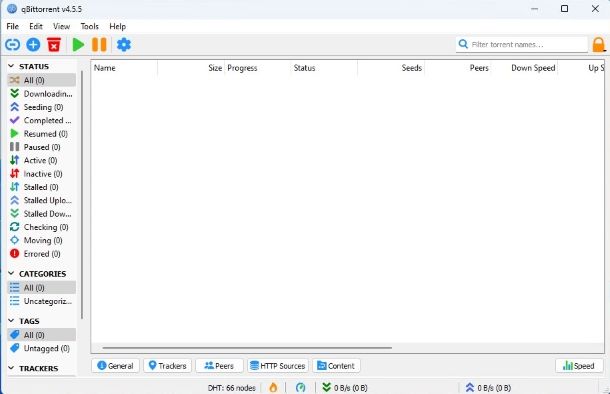Click the magnifier icon in the filter box

[x=463, y=44]
